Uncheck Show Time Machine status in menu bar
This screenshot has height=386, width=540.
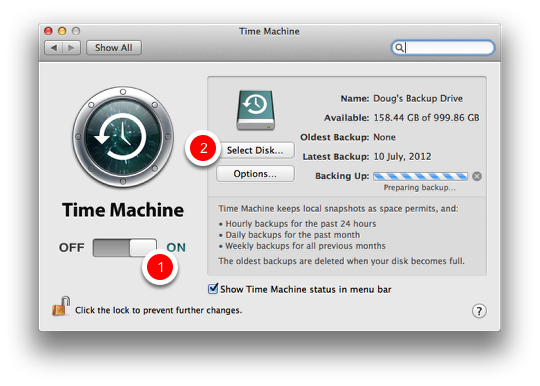(213, 289)
